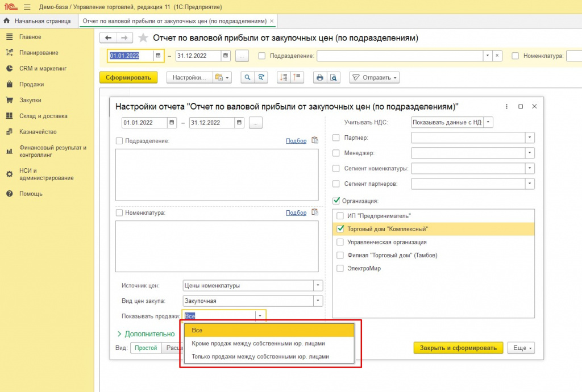Click the search magnifier icon in toolbar
Image resolution: width=582 pixels, height=392 pixels.
[x=247, y=78]
